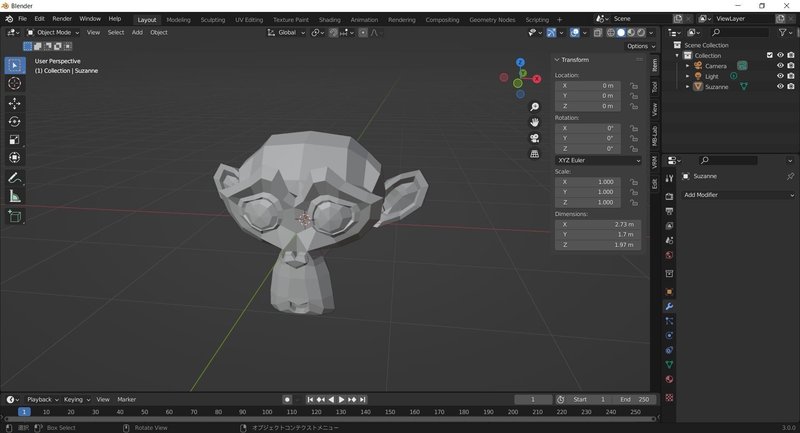Click the pan view hand icon
Viewport: 800px width, 433px height.
point(534,122)
